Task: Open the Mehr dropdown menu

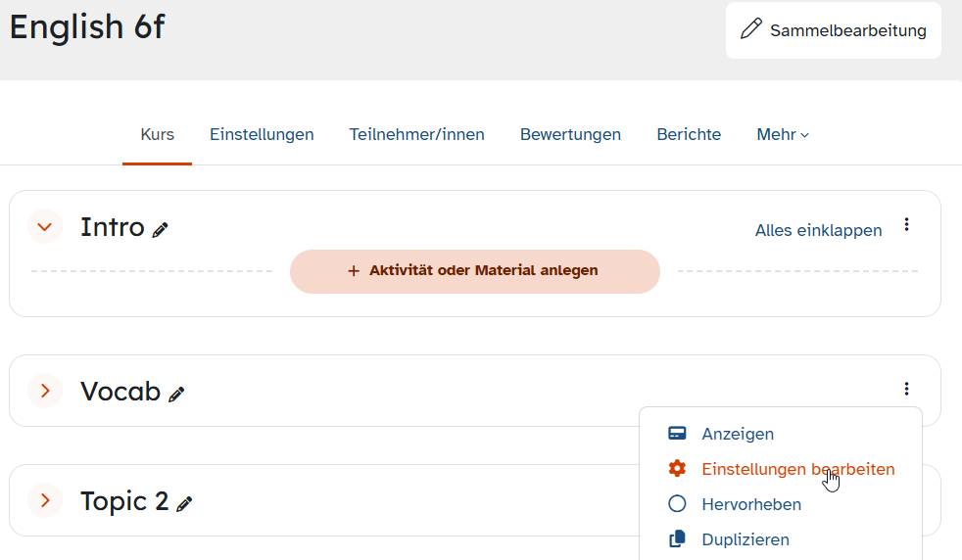Action: click(783, 134)
